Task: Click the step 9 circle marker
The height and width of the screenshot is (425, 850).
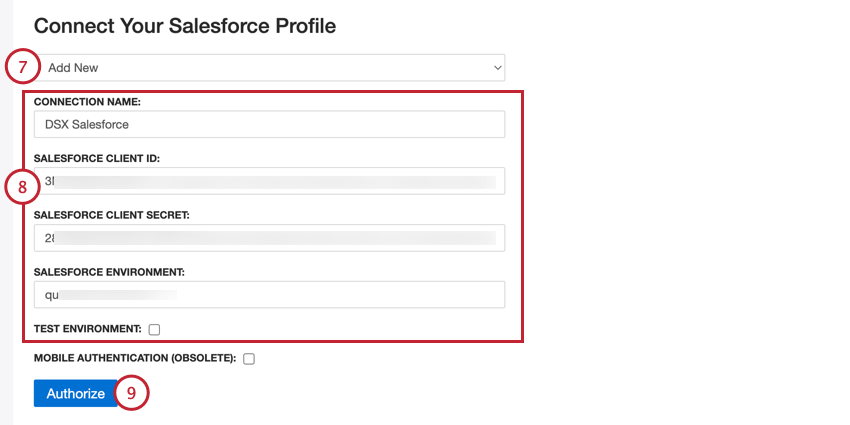Action: point(131,393)
